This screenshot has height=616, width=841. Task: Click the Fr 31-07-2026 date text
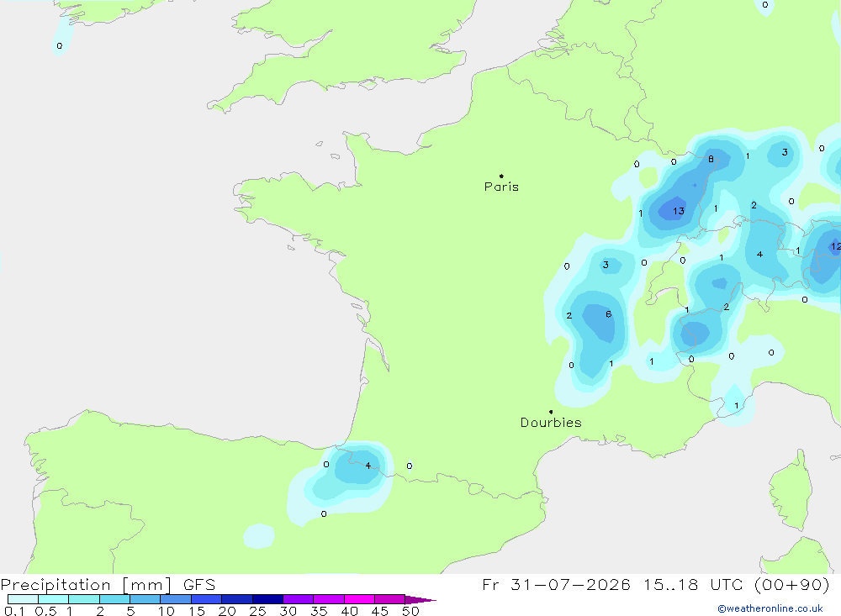556,584
